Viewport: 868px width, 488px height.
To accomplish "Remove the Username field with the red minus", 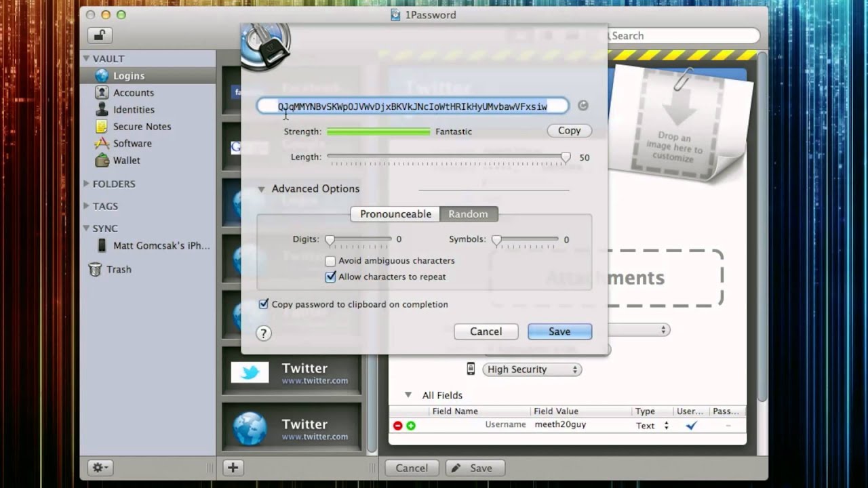I will click(397, 426).
